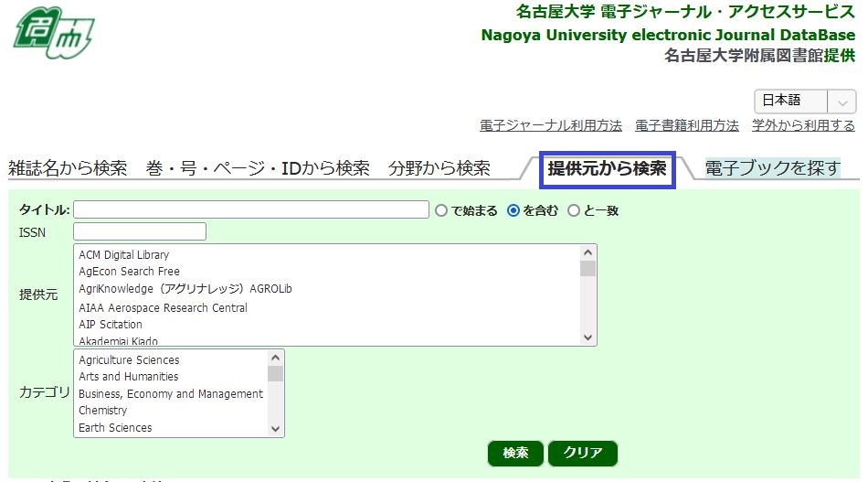Switch to 分野から検索 tab

(439, 168)
